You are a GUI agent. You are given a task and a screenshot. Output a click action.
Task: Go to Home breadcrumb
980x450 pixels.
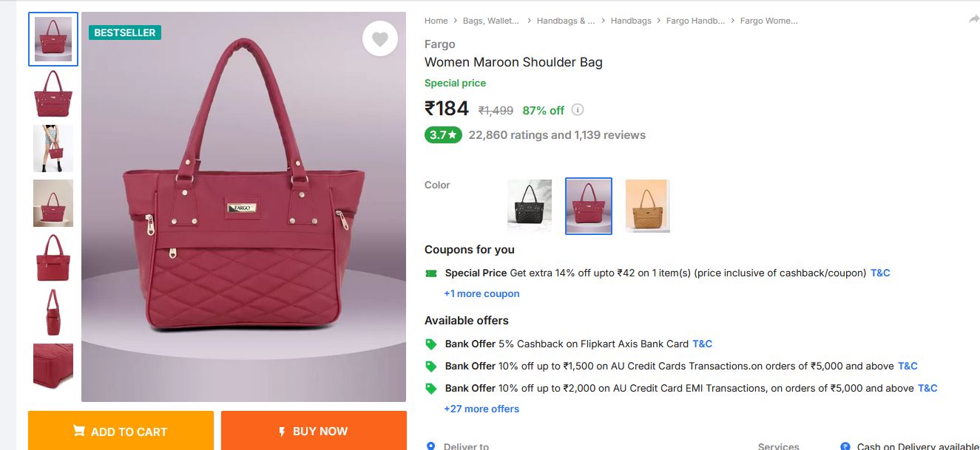coord(436,21)
